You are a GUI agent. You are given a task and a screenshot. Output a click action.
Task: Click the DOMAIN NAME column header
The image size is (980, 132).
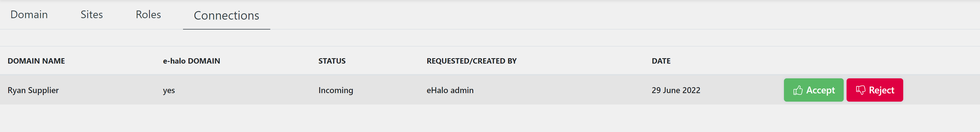tap(36, 61)
